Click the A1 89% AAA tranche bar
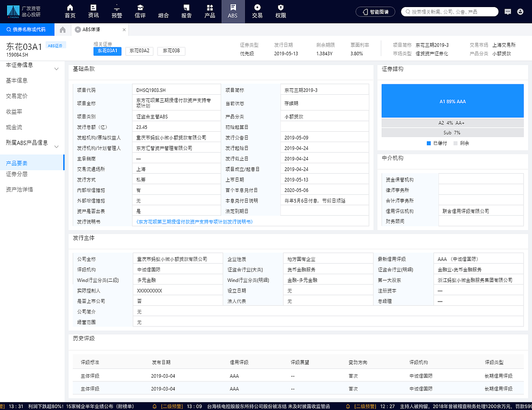Image resolution: width=532 pixels, height=410 pixels. 453,101
